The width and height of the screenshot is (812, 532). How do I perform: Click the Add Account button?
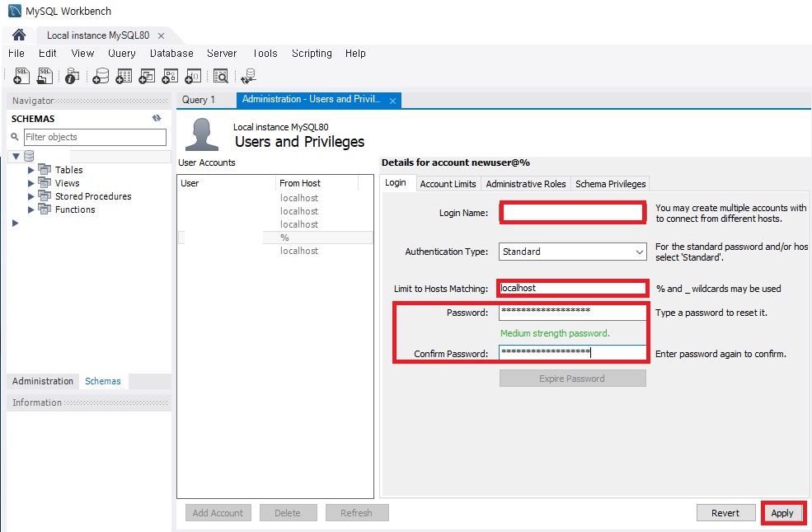pyautogui.click(x=218, y=513)
